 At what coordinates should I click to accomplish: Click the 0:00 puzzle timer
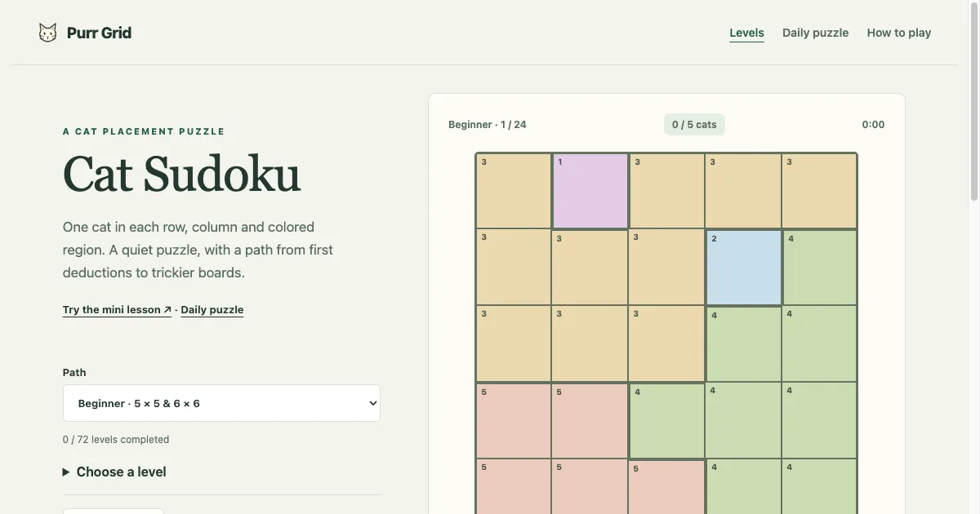(x=873, y=125)
